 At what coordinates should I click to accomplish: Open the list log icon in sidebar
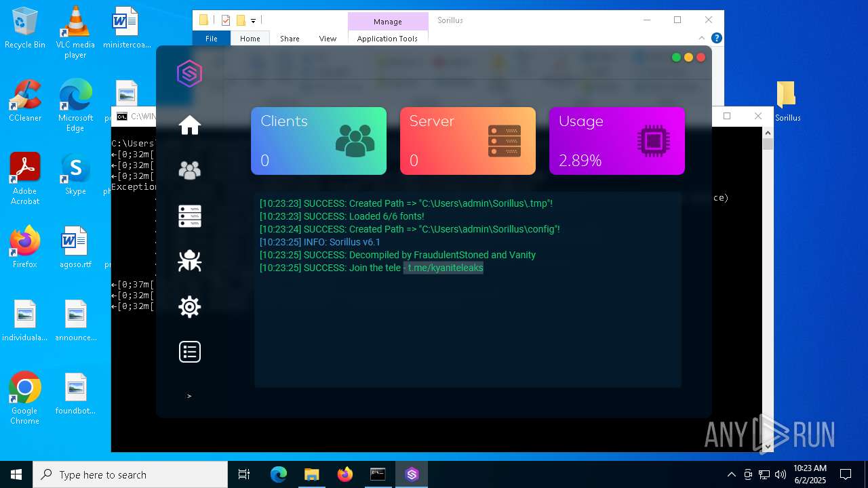pyautogui.click(x=190, y=352)
